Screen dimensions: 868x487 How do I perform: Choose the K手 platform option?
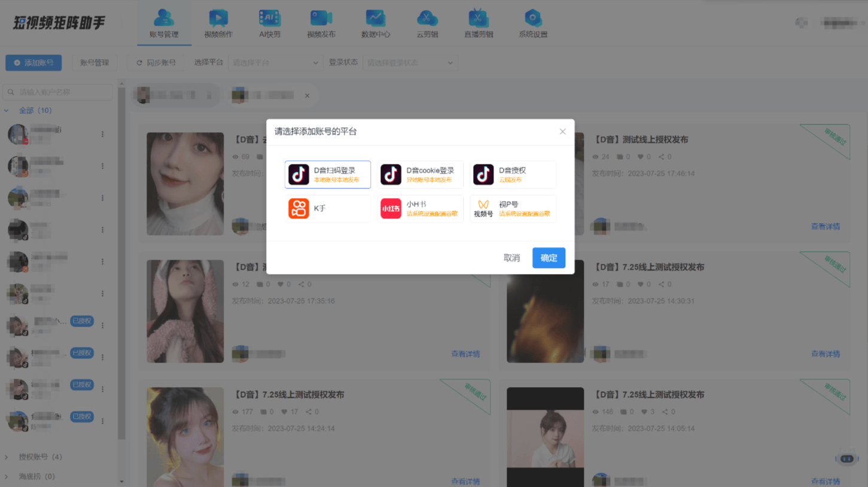(x=327, y=208)
